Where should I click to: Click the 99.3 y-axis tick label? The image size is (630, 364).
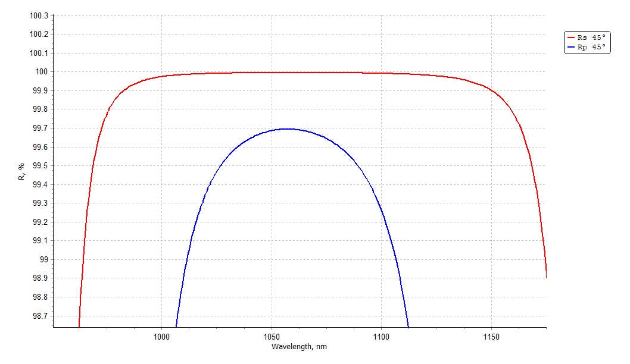tap(40, 203)
